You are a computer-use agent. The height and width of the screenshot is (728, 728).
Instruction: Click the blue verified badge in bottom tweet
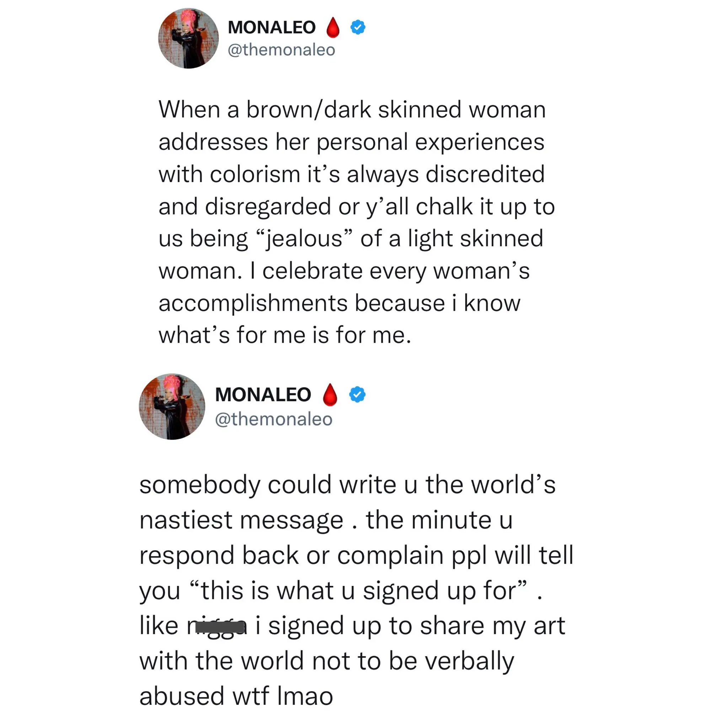(357, 395)
